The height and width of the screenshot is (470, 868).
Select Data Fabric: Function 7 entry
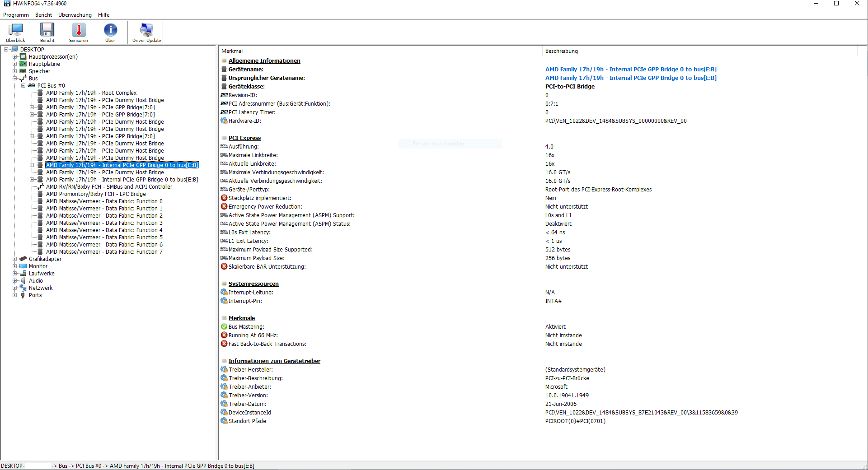coord(104,252)
